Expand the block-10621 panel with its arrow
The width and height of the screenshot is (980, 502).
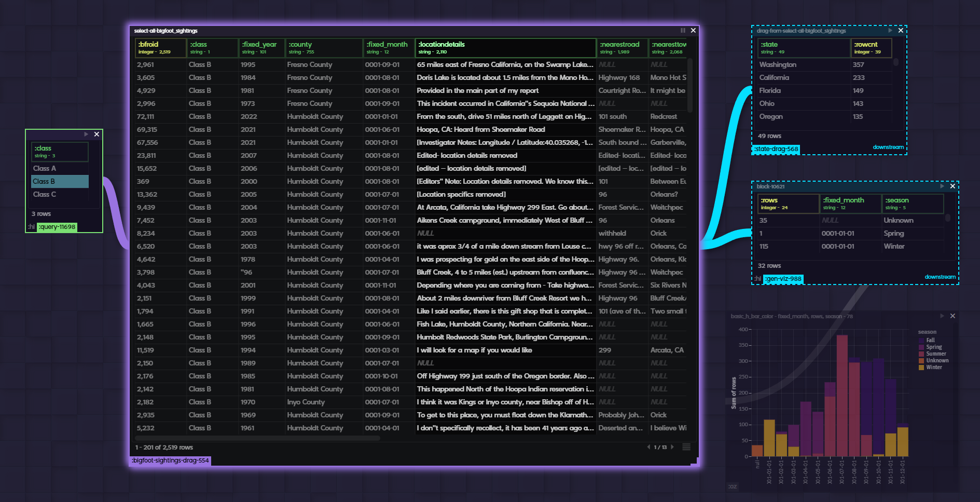click(x=942, y=186)
